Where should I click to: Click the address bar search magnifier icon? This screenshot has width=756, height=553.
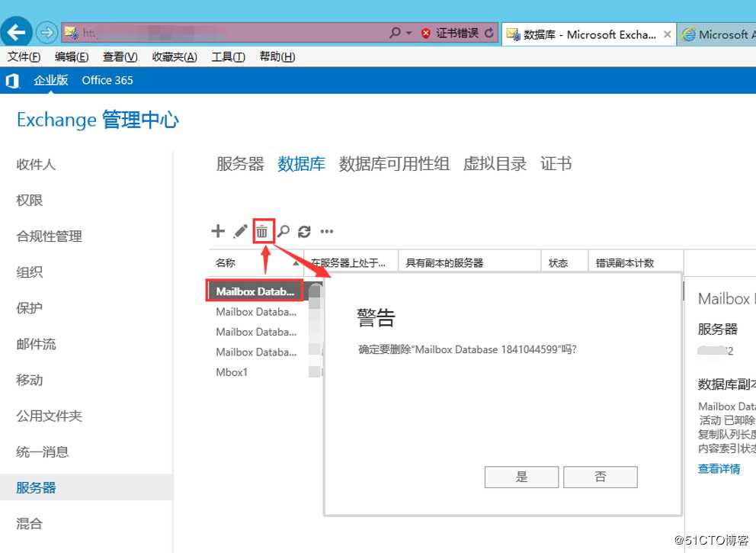395,33
